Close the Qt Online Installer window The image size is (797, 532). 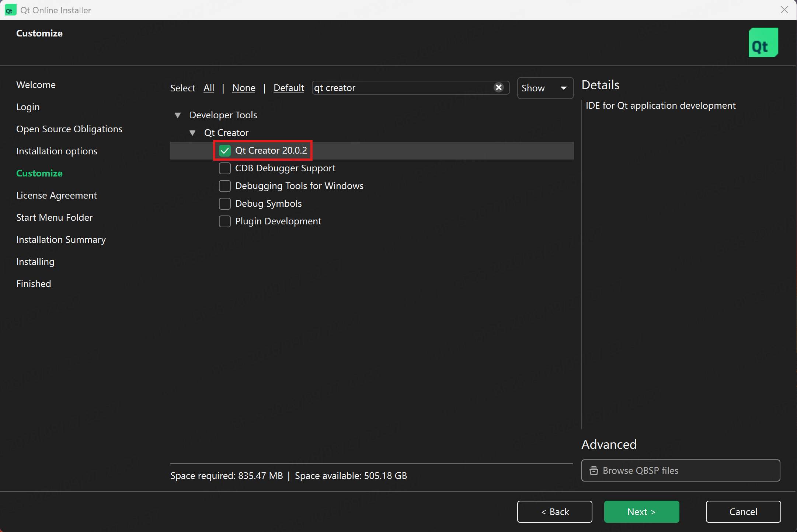point(784,10)
